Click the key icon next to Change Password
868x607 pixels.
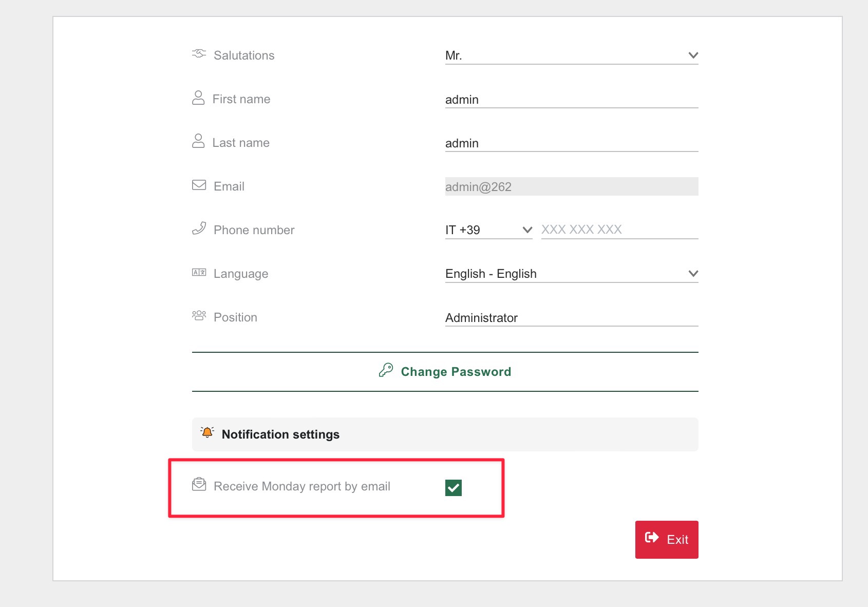point(386,370)
